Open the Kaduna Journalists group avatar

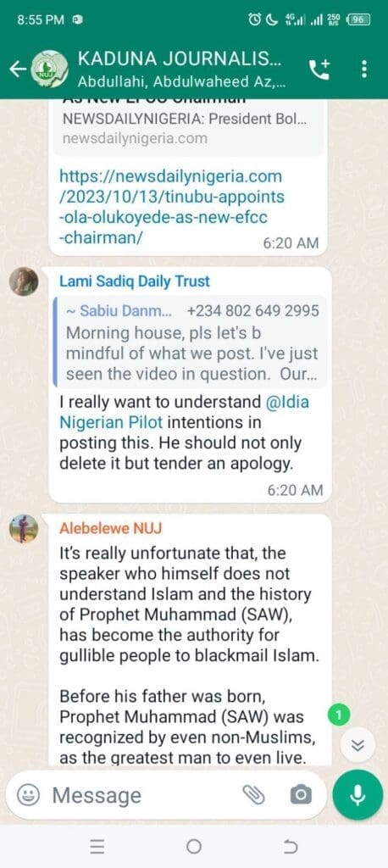pos(48,70)
